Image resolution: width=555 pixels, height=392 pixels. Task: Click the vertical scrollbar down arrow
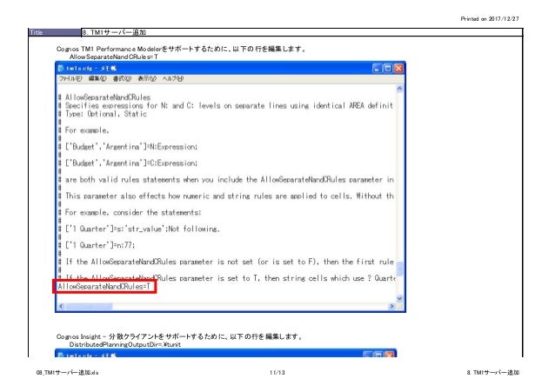(399, 299)
